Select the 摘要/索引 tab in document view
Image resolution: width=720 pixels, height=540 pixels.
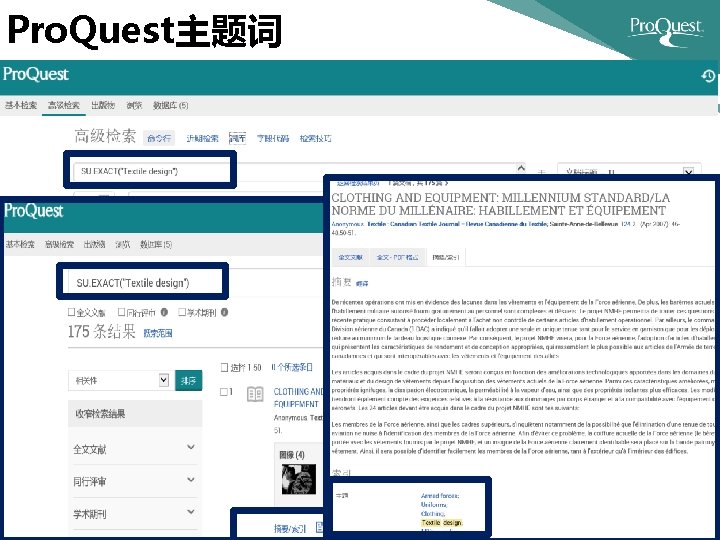pos(445,257)
